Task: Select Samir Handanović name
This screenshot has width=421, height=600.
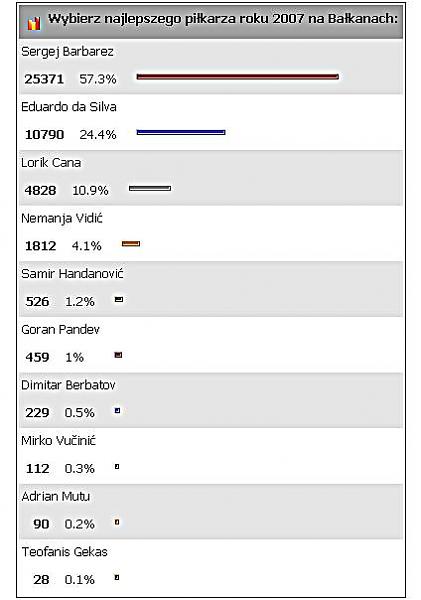Action: (x=72, y=274)
